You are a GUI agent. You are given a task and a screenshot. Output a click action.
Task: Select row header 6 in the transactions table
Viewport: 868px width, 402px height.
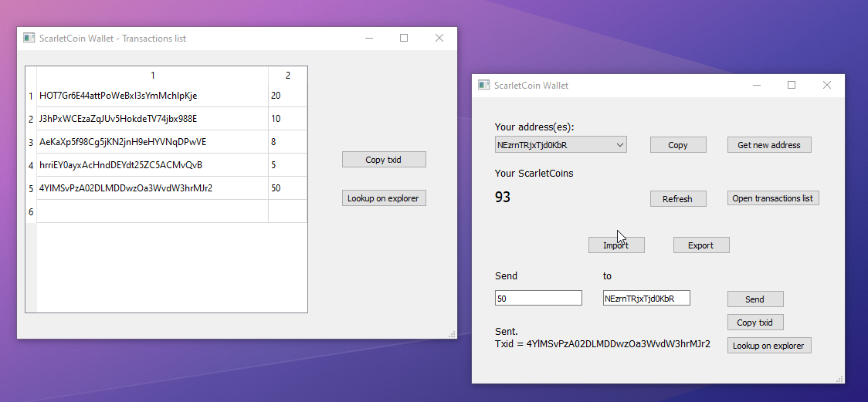(31, 211)
